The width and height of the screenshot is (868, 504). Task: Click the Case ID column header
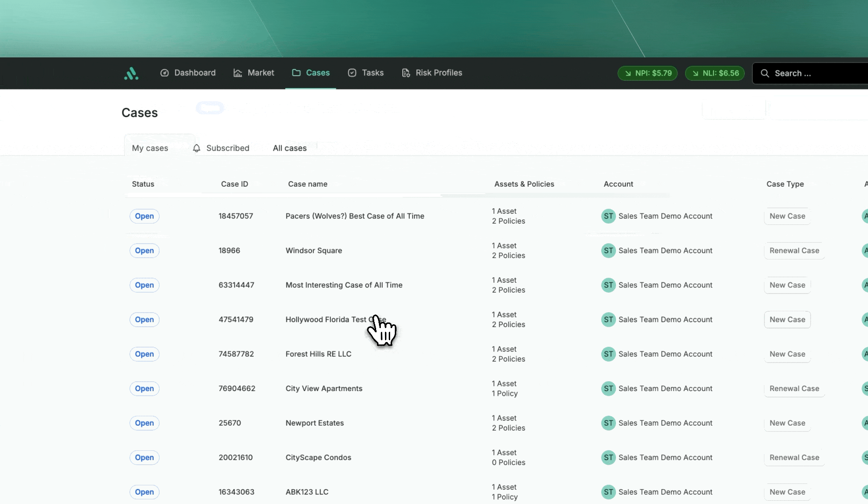click(234, 184)
